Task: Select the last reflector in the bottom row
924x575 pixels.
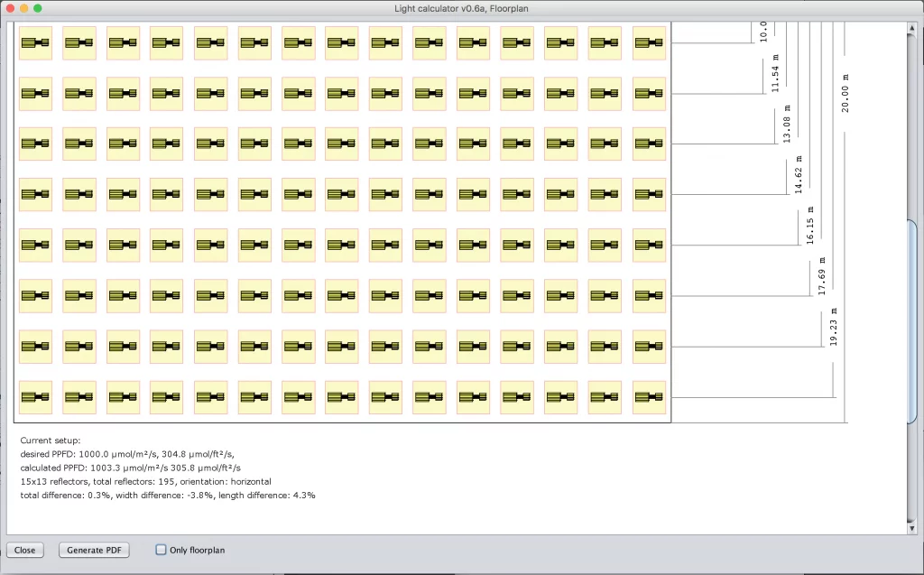Action: (649, 397)
